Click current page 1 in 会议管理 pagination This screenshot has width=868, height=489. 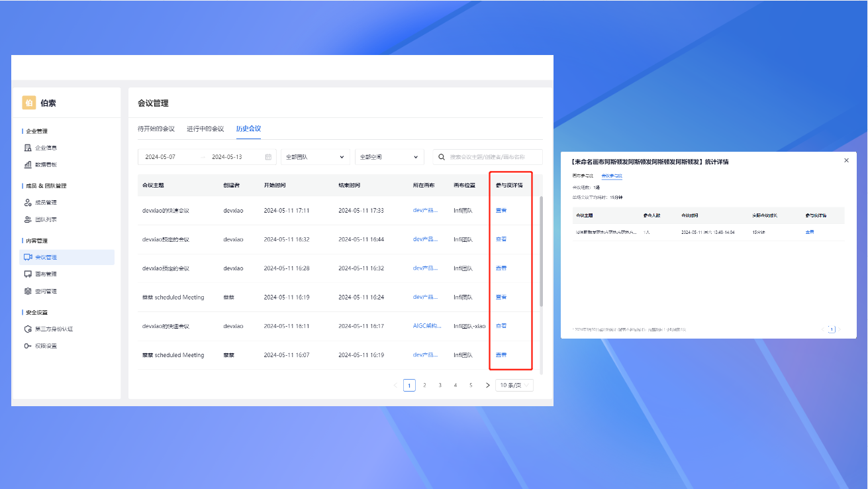(x=409, y=385)
